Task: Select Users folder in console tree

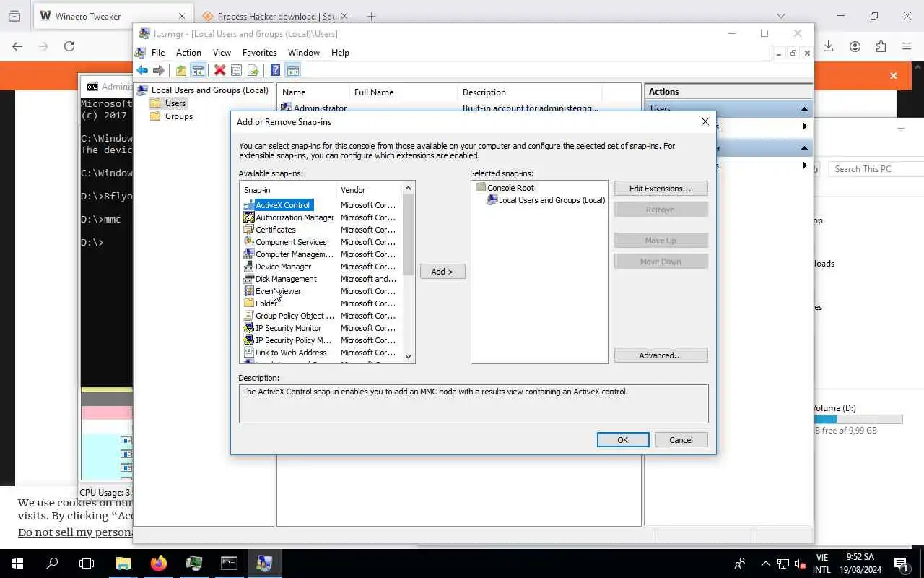Action: click(x=168, y=103)
